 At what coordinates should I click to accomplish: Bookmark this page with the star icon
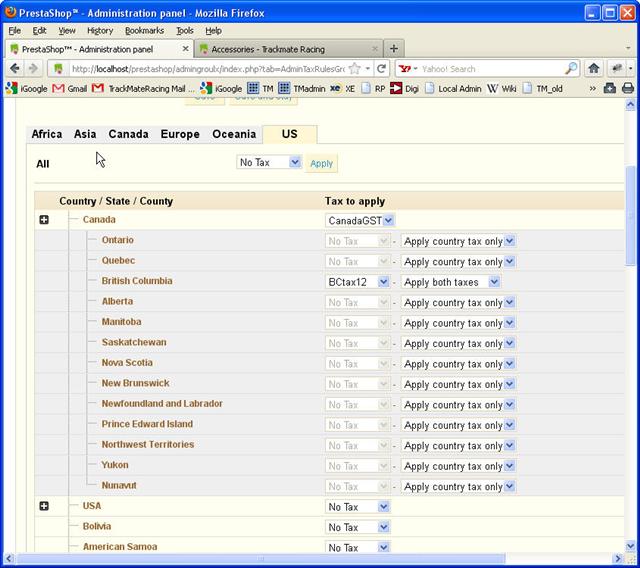(355, 69)
